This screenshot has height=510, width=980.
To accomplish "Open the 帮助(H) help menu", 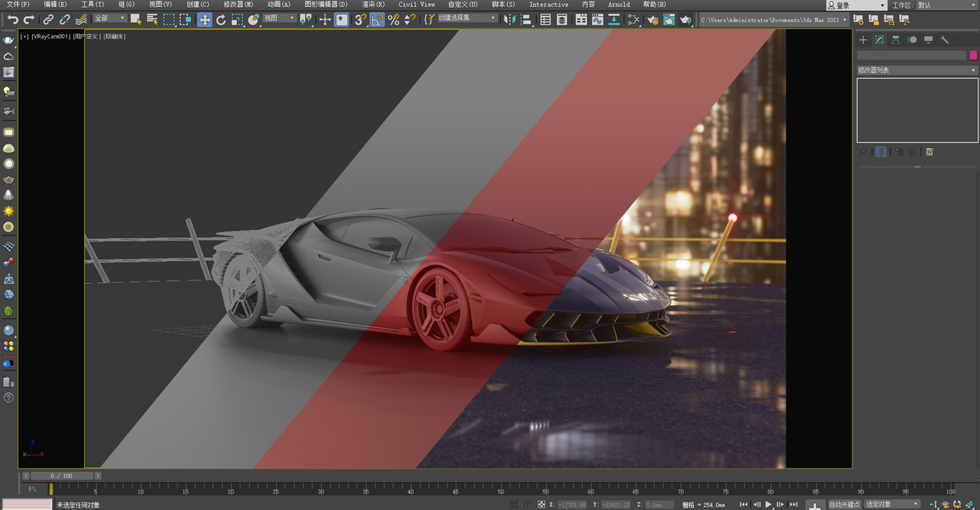I will pos(655,4).
